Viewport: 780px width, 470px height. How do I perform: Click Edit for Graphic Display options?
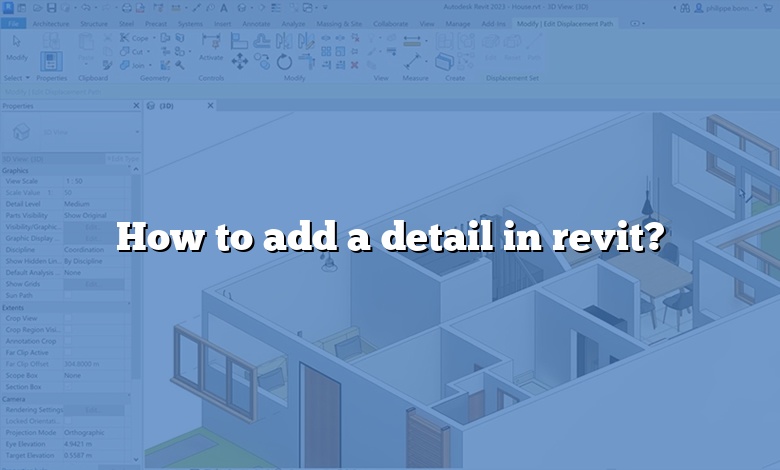click(94, 238)
